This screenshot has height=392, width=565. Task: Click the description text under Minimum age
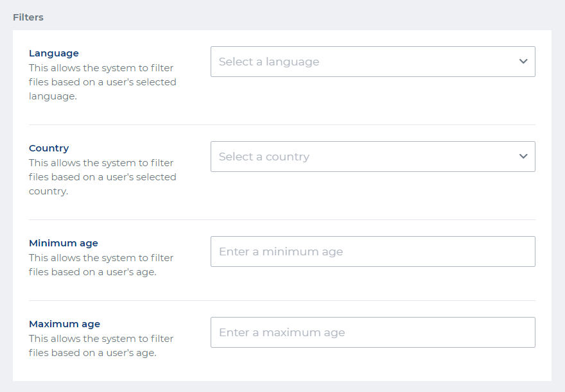click(101, 265)
